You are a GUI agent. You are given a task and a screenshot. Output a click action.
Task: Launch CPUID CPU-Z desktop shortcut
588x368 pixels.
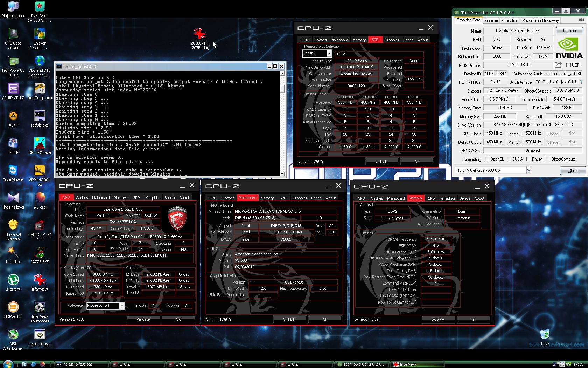pos(13,91)
